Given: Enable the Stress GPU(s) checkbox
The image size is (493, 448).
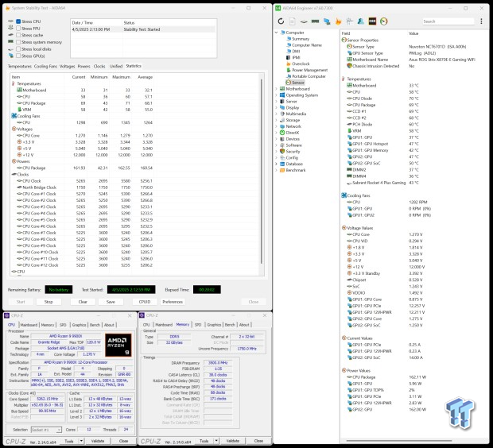Looking at the screenshot, I should (x=18, y=56).
